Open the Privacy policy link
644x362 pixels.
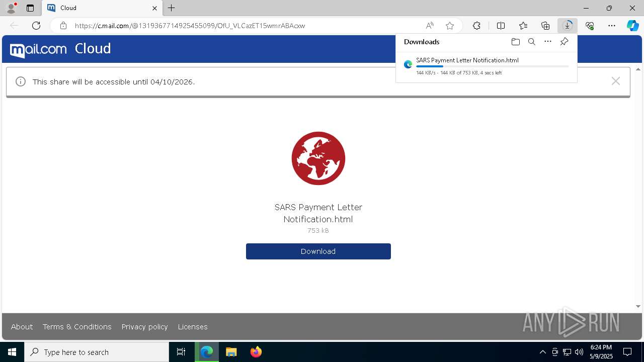pyautogui.click(x=145, y=327)
